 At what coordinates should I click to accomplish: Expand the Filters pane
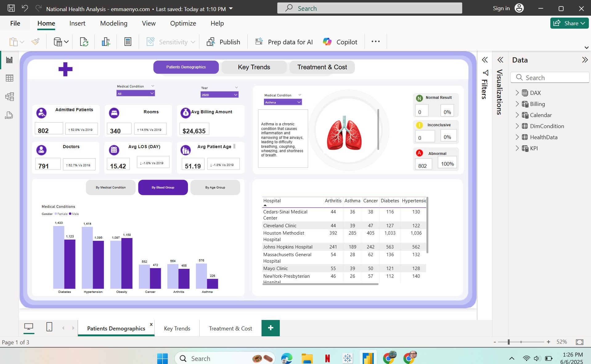point(485,60)
